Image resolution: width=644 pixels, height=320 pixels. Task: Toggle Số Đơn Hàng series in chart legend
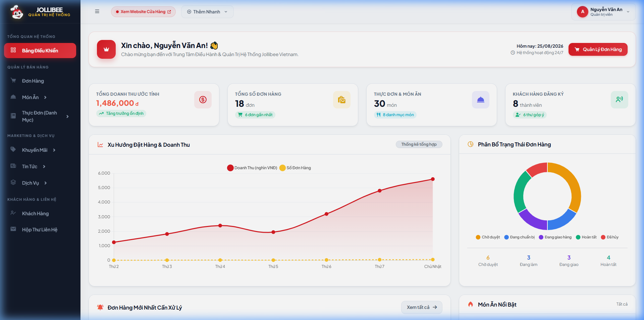(295, 168)
